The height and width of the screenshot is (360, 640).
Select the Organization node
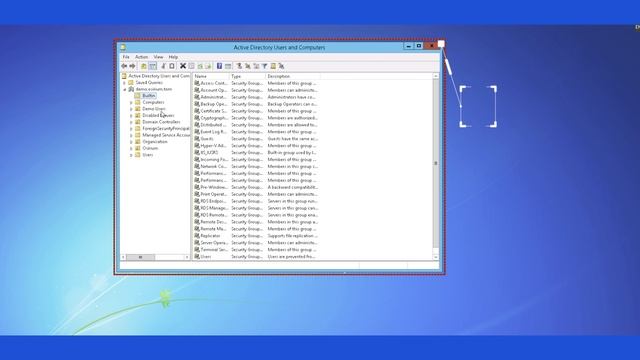[x=155, y=141]
